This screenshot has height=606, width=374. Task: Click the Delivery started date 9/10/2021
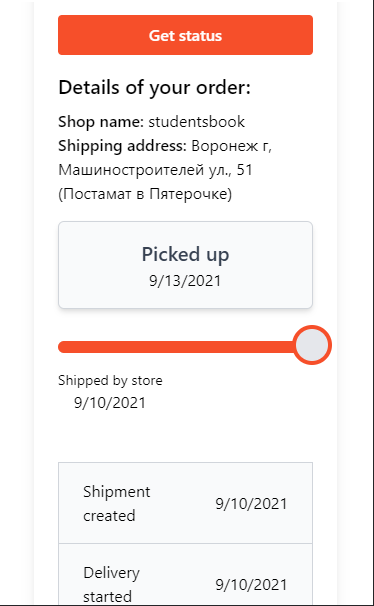tap(252, 585)
